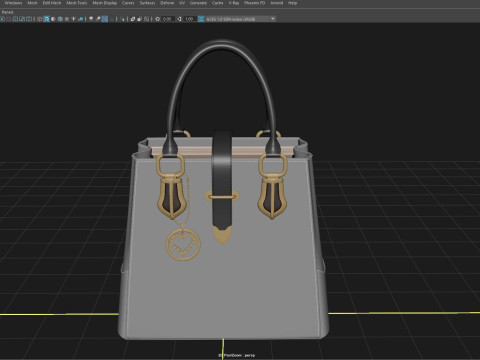480x360 pixels.
Task: Open the UV menu
Action: click(x=182, y=3)
